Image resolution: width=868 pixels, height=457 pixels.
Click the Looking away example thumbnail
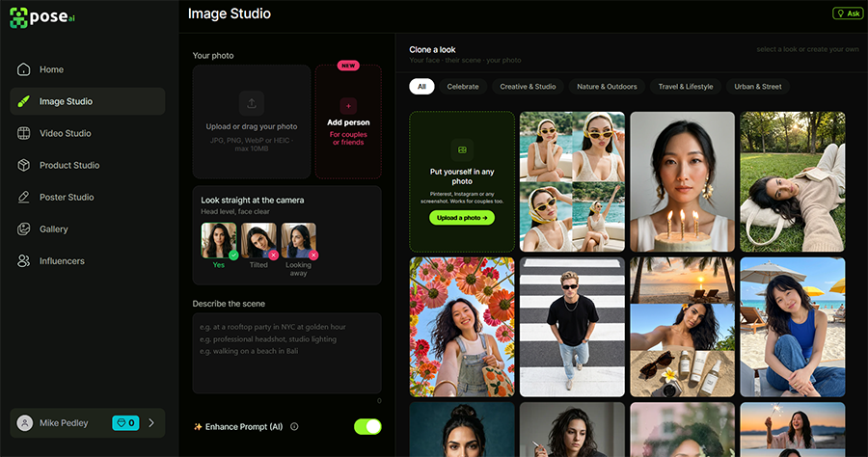(298, 241)
